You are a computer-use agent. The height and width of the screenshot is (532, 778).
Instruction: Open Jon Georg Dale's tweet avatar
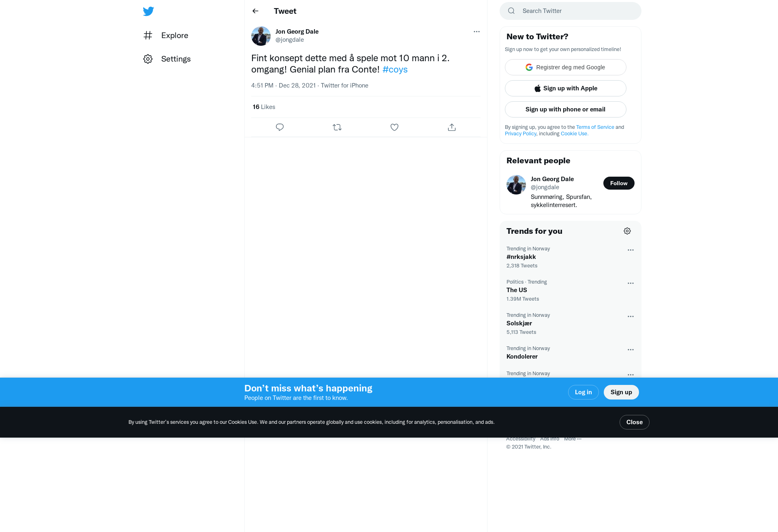tap(261, 36)
